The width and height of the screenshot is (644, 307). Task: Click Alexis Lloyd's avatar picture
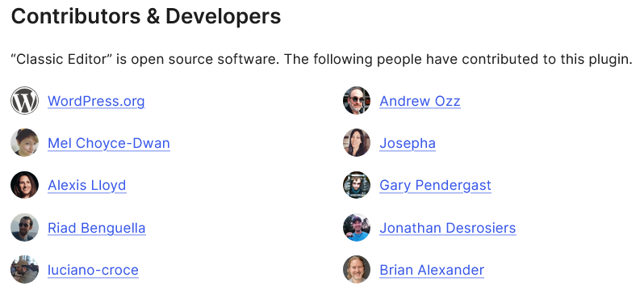click(25, 185)
